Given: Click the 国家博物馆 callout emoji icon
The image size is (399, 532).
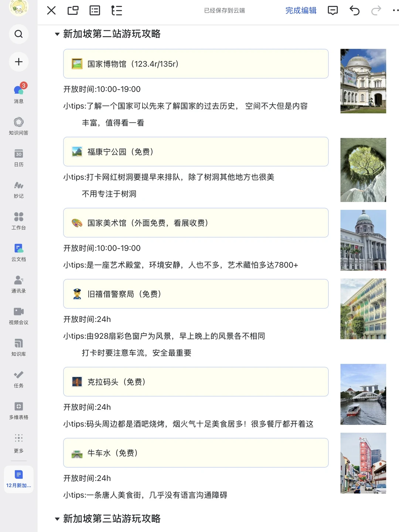Looking at the screenshot, I should 77,64.
